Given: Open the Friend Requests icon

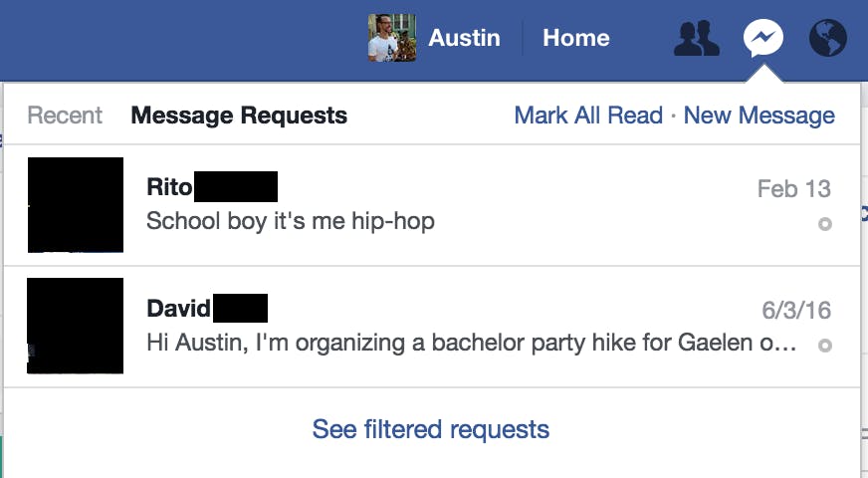Looking at the screenshot, I should tap(697, 39).
